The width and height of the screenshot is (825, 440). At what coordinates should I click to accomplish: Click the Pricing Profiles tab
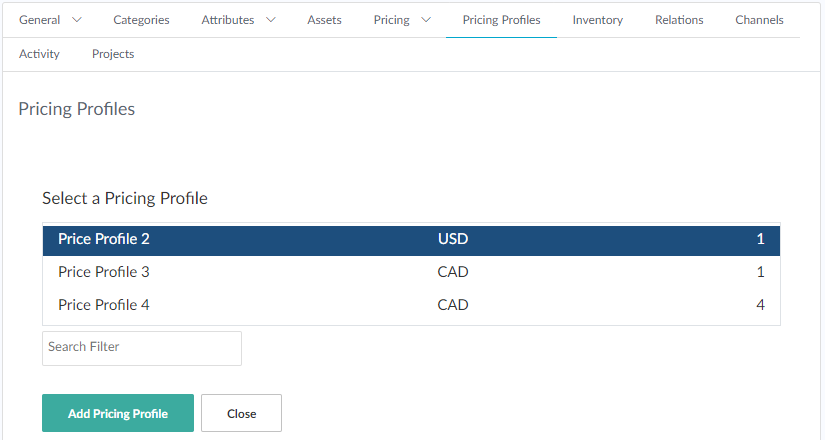point(501,20)
